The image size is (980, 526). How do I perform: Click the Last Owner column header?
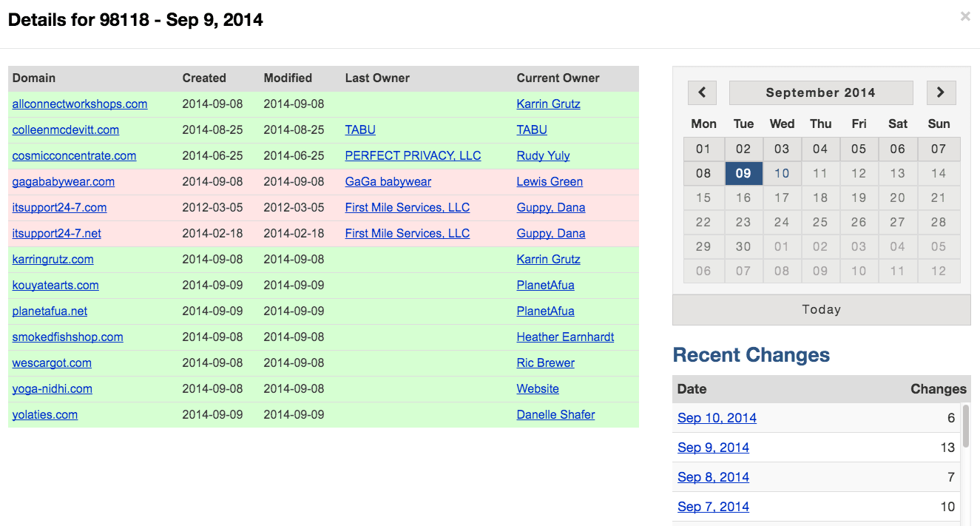(x=377, y=78)
